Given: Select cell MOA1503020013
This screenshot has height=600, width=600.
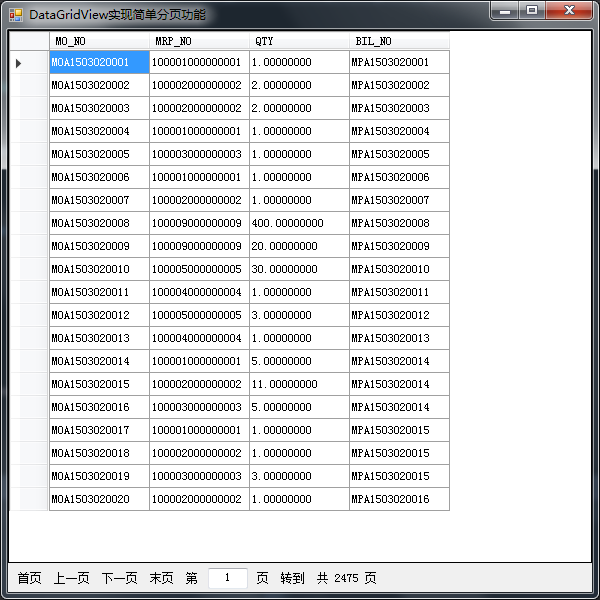Looking at the screenshot, I should pos(99,338).
